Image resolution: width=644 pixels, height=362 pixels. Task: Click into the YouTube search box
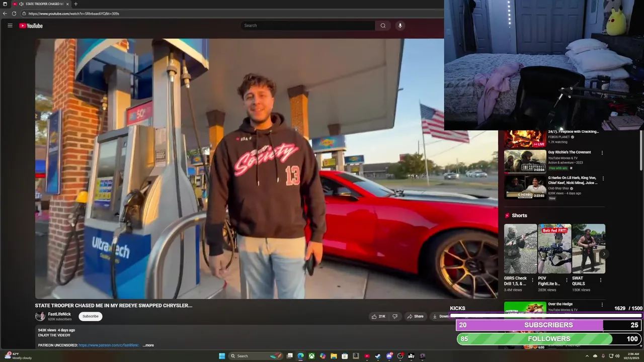pos(308,26)
